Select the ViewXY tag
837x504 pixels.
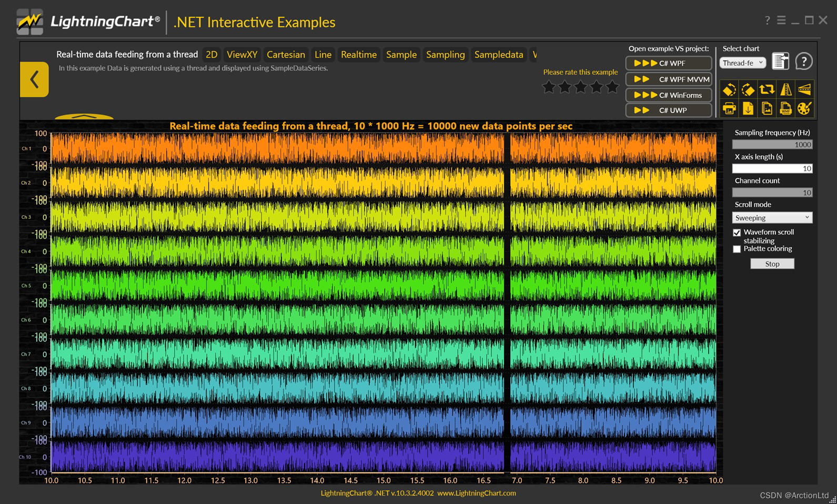click(x=242, y=55)
